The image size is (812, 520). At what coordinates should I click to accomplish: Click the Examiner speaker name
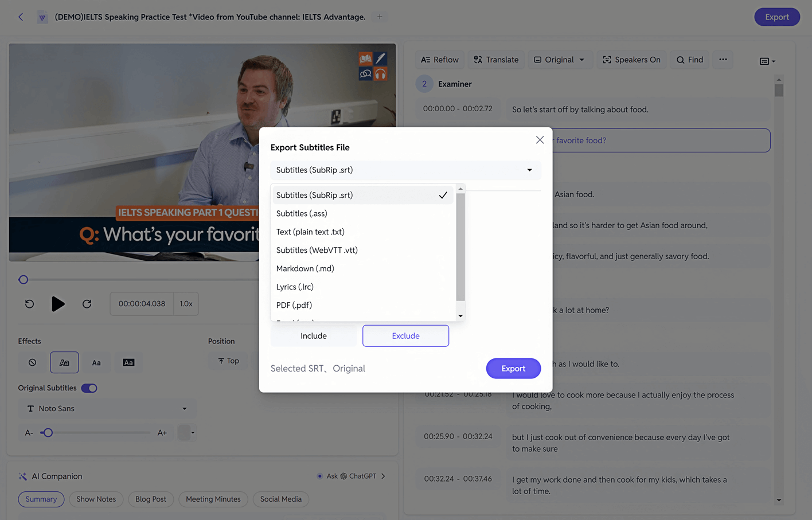click(x=455, y=84)
